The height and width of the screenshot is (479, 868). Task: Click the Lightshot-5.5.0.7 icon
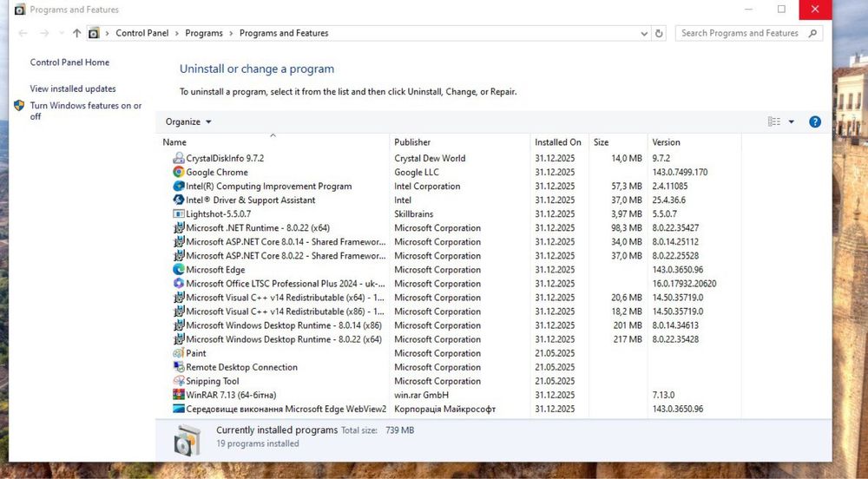(178, 213)
